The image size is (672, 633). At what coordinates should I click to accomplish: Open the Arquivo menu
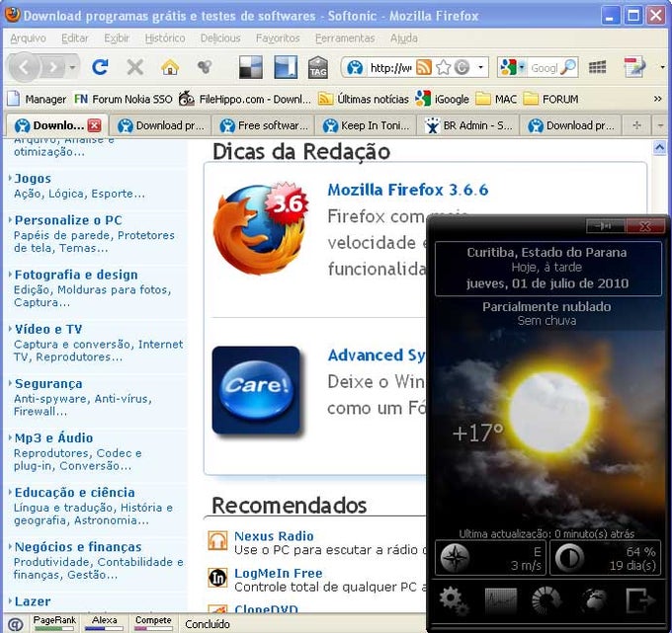click(x=28, y=39)
